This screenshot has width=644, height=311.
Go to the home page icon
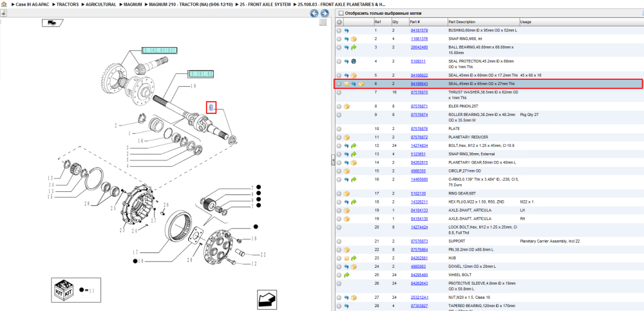click(3, 4)
